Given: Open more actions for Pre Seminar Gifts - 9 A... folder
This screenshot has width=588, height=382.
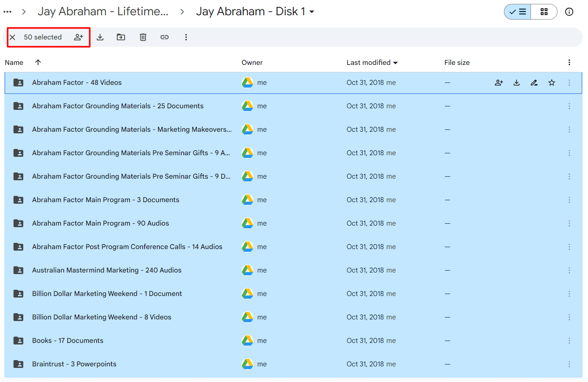Looking at the screenshot, I should coord(569,153).
